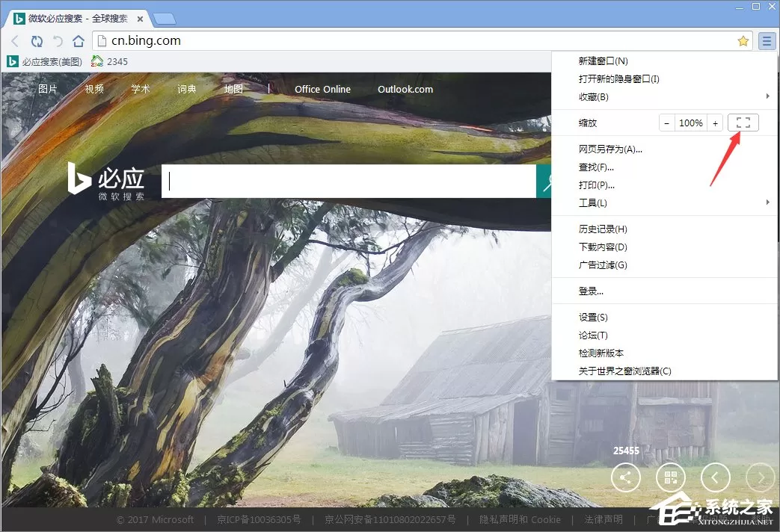
Task: Click the Bing search magnifier button
Action: pos(544,181)
